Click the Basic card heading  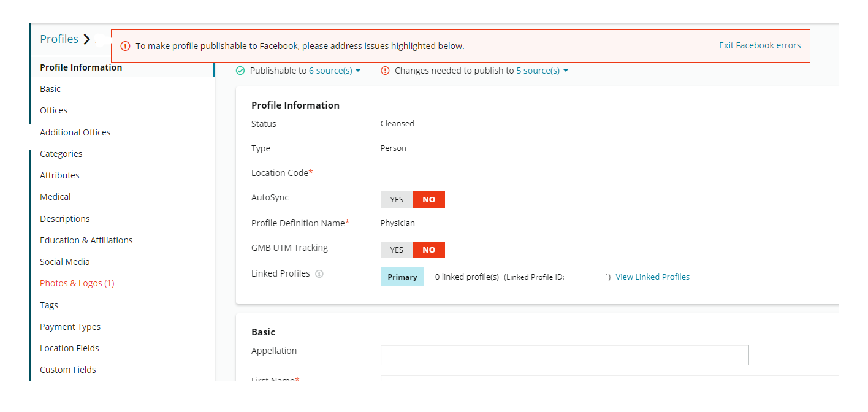(x=264, y=332)
